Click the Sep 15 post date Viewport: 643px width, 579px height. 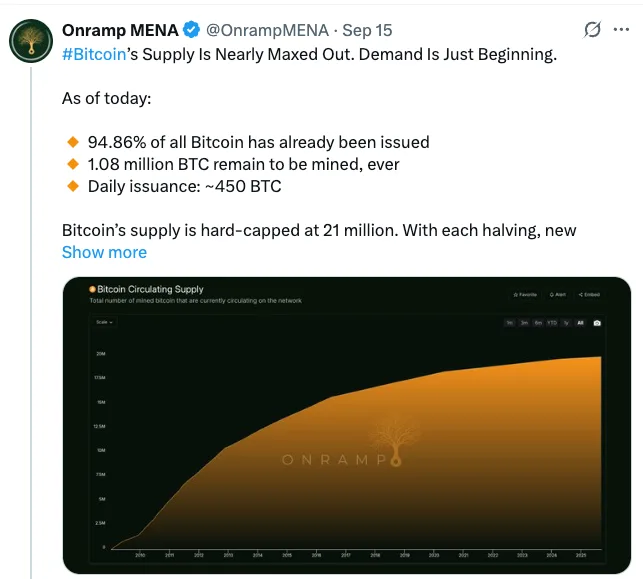pos(367,30)
